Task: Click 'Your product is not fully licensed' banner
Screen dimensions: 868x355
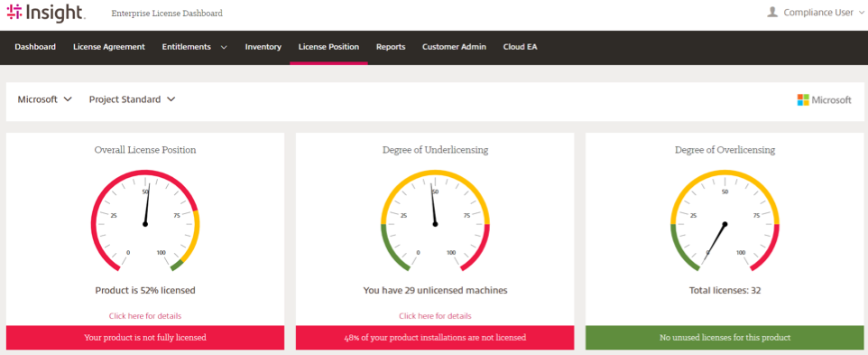Action: pos(145,337)
